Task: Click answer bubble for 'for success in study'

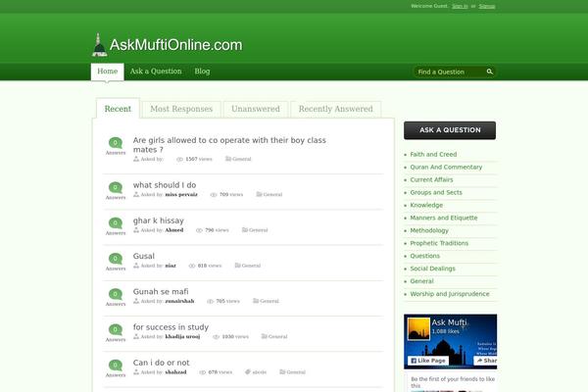Action: tap(116, 329)
